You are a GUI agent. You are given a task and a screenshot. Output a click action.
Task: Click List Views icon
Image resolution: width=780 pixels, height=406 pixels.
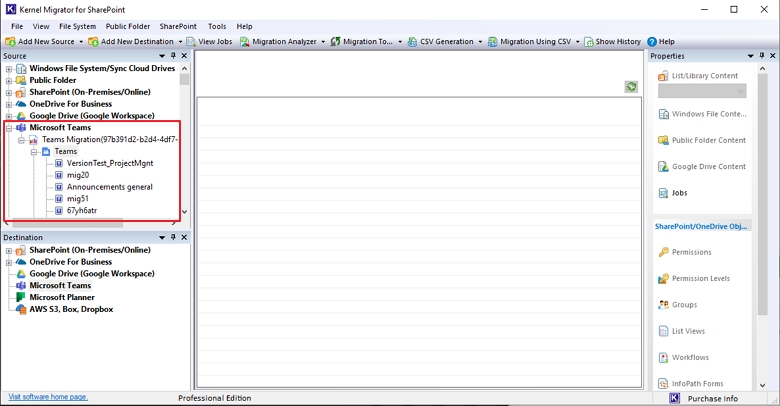[664, 331]
